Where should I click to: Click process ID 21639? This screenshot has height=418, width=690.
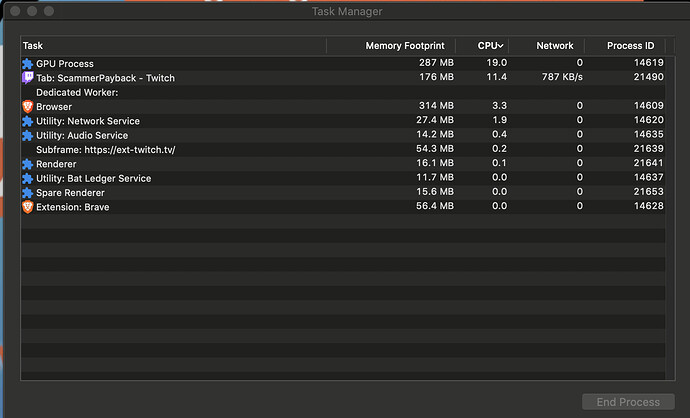pos(648,149)
